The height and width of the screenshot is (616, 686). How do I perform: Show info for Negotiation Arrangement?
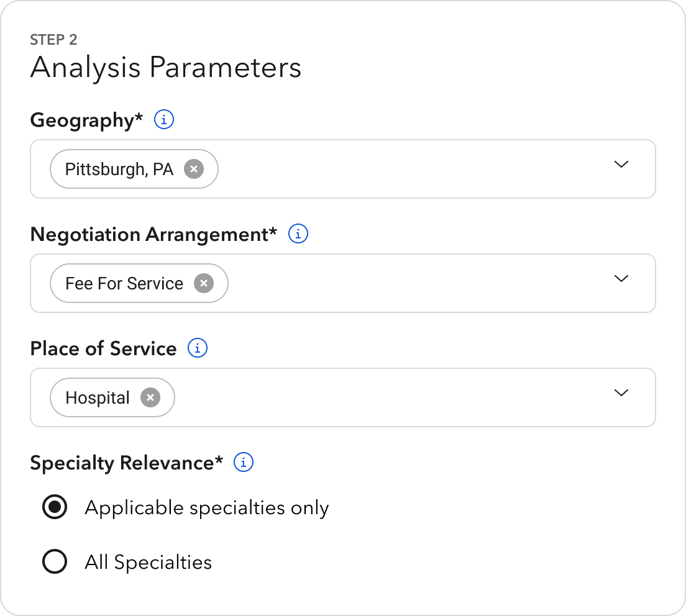click(299, 234)
